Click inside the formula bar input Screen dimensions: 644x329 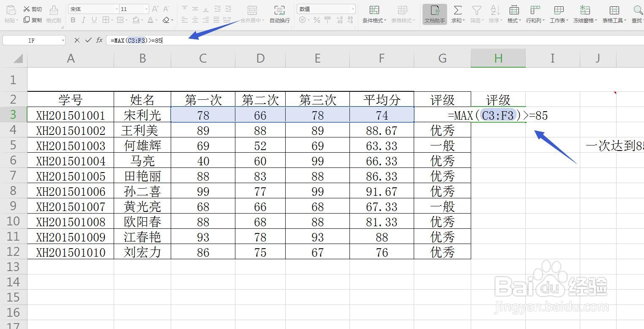tap(375, 41)
